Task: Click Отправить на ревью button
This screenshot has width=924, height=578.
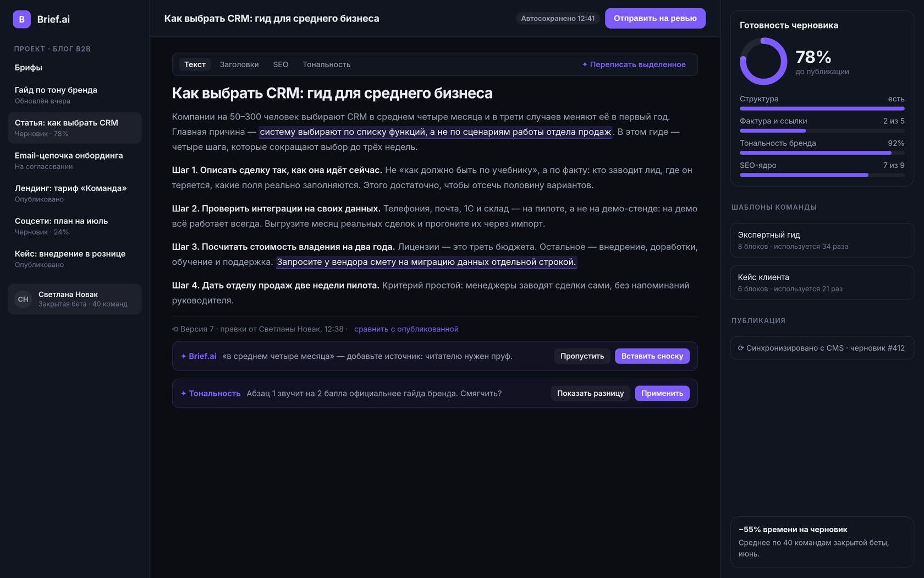Action: [x=655, y=18]
